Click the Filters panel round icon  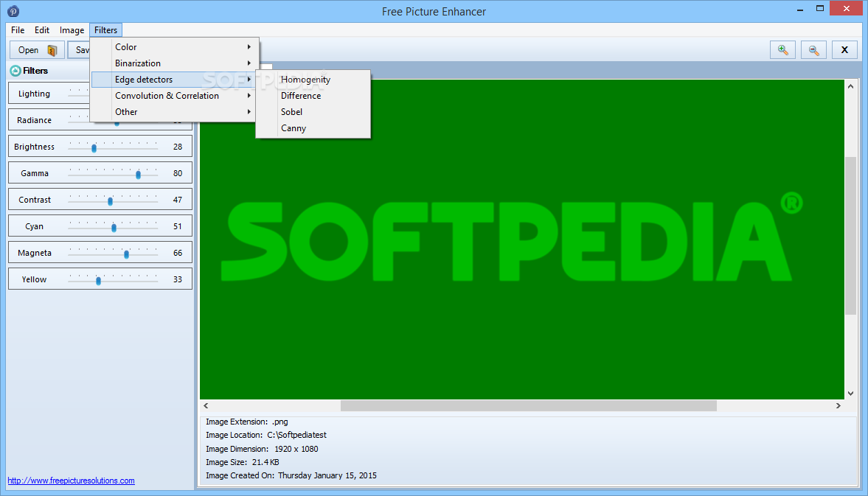pos(15,71)
